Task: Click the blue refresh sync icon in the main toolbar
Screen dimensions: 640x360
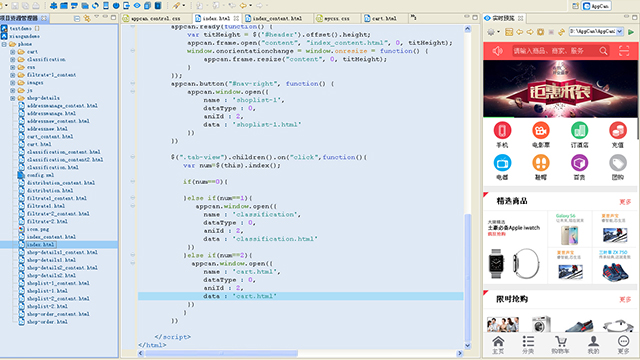Action: pos(95,5)
